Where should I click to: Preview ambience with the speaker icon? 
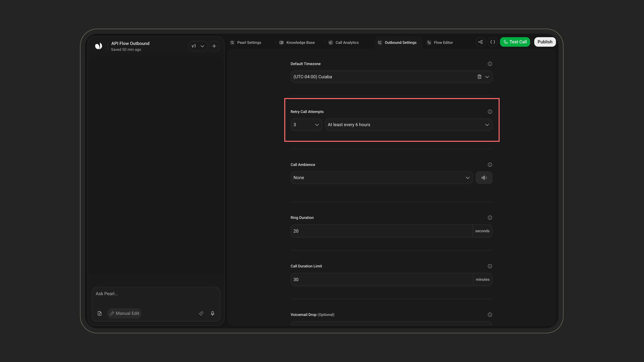484,178
